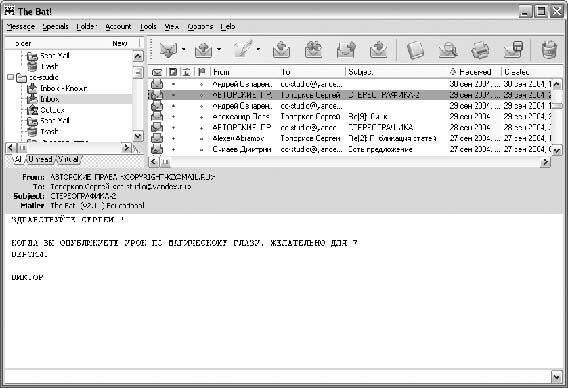Click the New column header in folder pane

point(120,43)
